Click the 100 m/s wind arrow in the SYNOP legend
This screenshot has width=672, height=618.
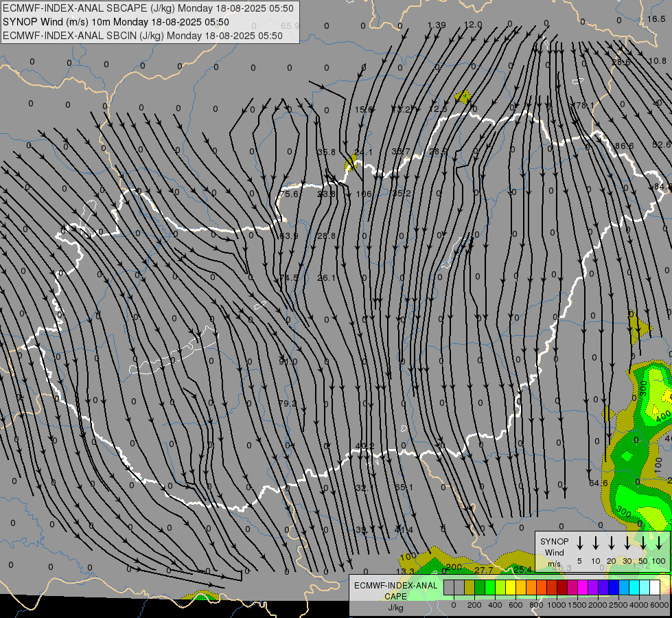tap(659, 542)
